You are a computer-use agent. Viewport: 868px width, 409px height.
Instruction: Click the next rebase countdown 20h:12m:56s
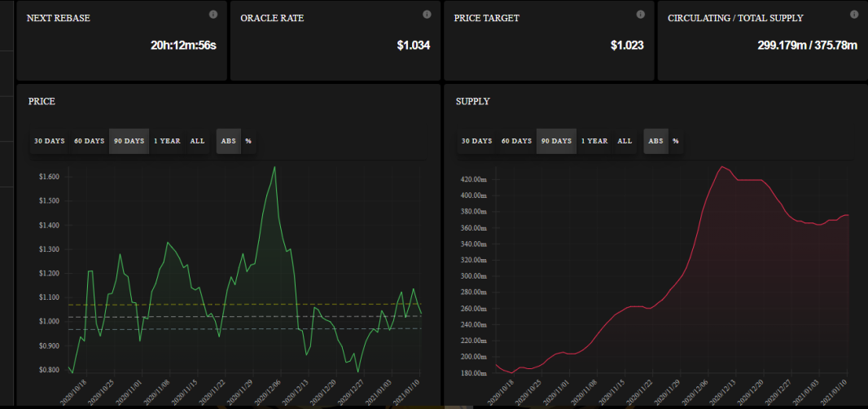pos(183,46)
